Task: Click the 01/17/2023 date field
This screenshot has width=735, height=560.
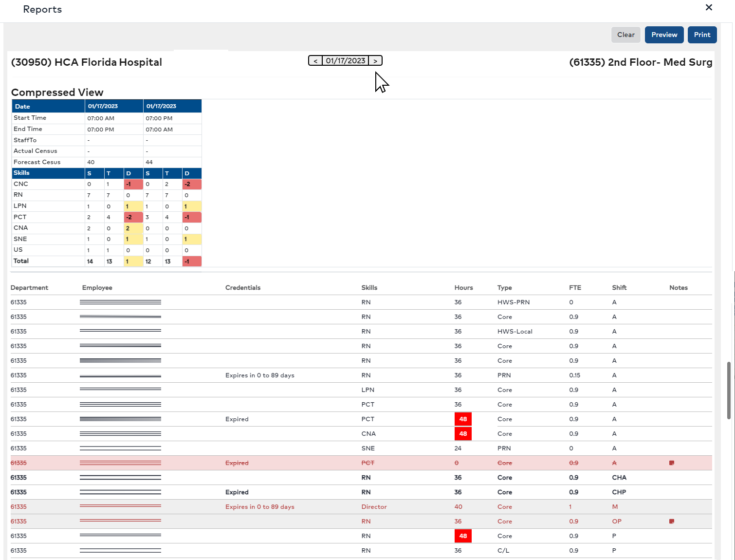Action: click(345, 60)
